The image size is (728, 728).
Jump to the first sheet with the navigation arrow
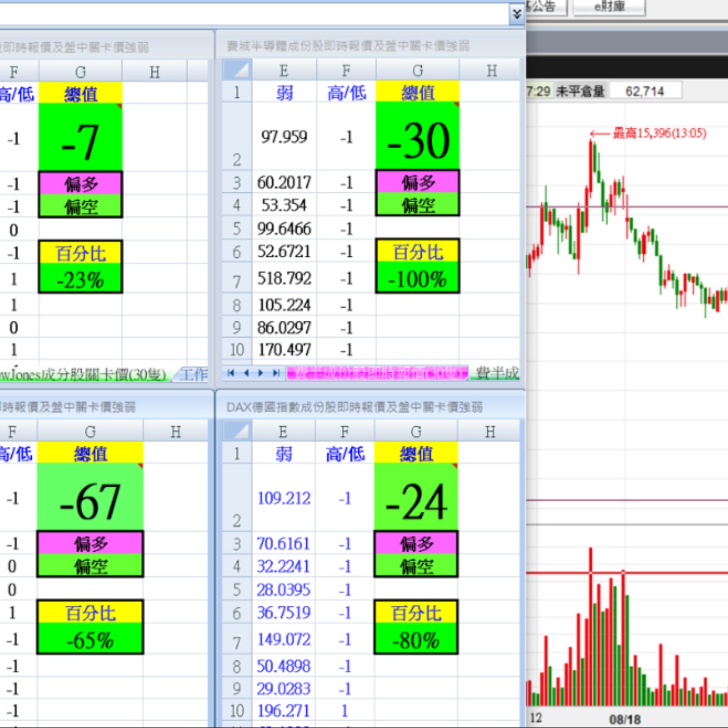(231, 373)
